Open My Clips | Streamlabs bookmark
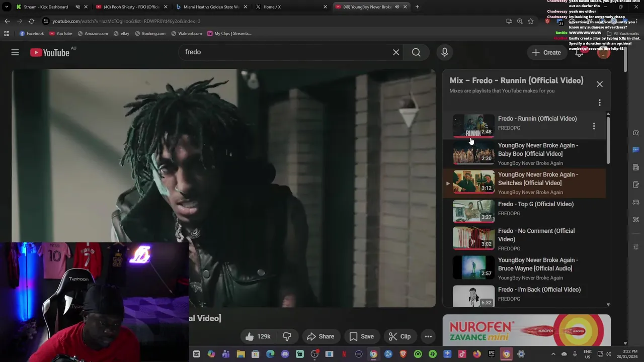Image resolution: width=644 pixels, height=362 pixels. [x=229, y=34]
